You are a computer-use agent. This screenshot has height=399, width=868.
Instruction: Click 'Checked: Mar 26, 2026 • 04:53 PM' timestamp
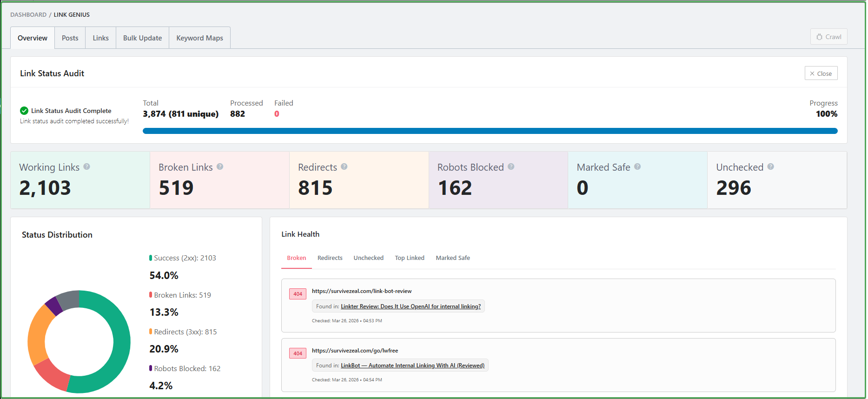pos(347,321)
